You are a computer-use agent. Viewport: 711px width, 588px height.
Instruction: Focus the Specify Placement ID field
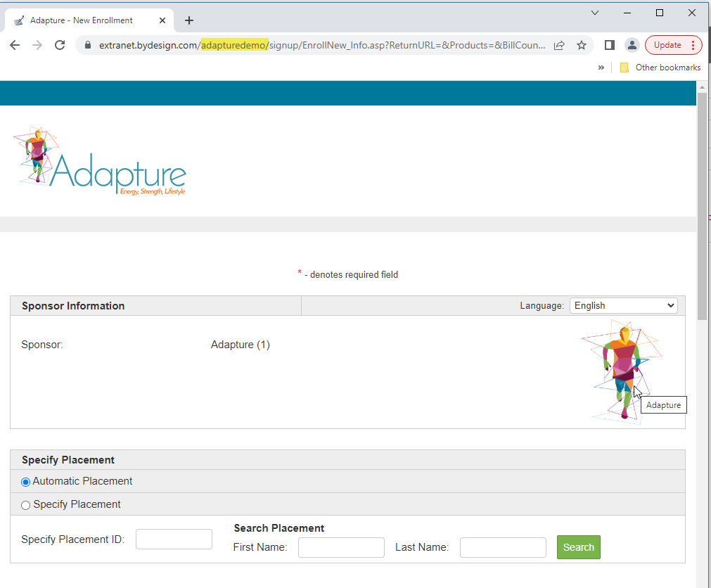[174, 539]
